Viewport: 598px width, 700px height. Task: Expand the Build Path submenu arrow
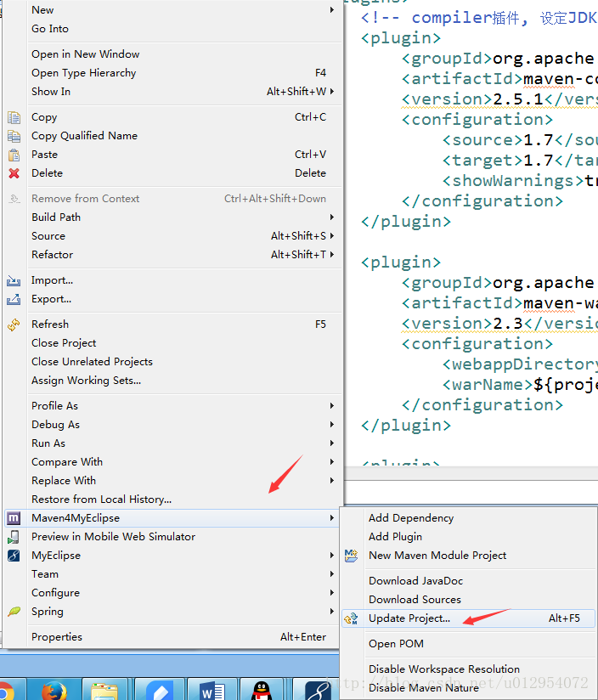332,217
